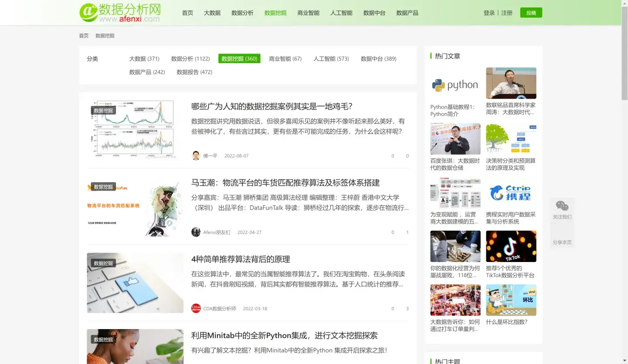Screen dimensions: 628x364
Task: Open 大数据 in the top navigation
Action: click(x=212, y=13)
